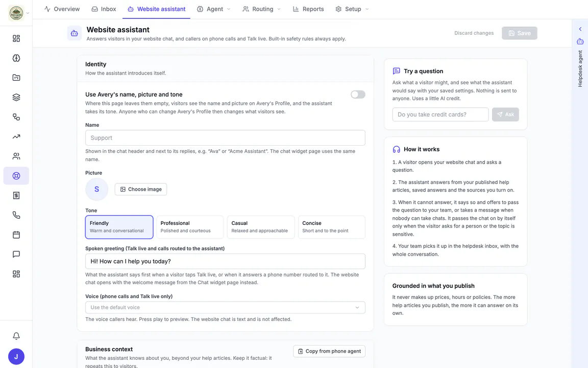The image size is (588, 368).
Task: Expand the workspace switcher chevron beside the logo
Action: [28, 13]
